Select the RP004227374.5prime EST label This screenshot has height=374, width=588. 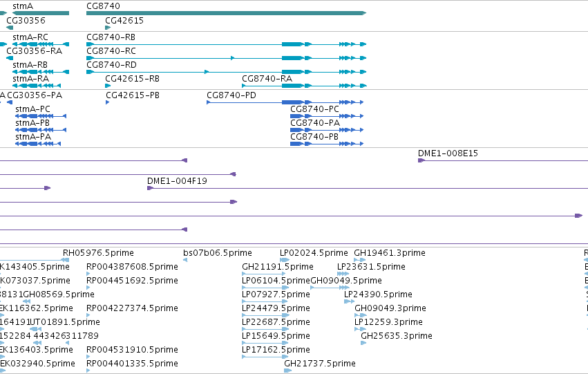tap(133, 308)
